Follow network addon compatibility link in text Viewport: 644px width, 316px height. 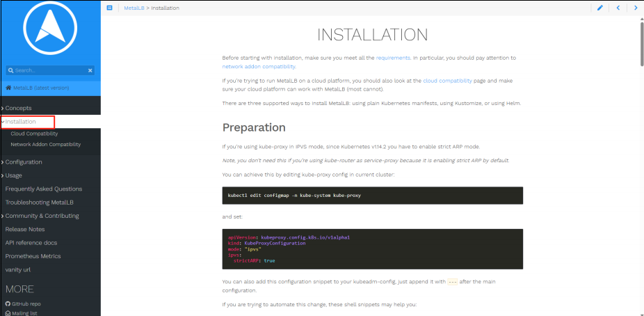click(x=259, y=66)
